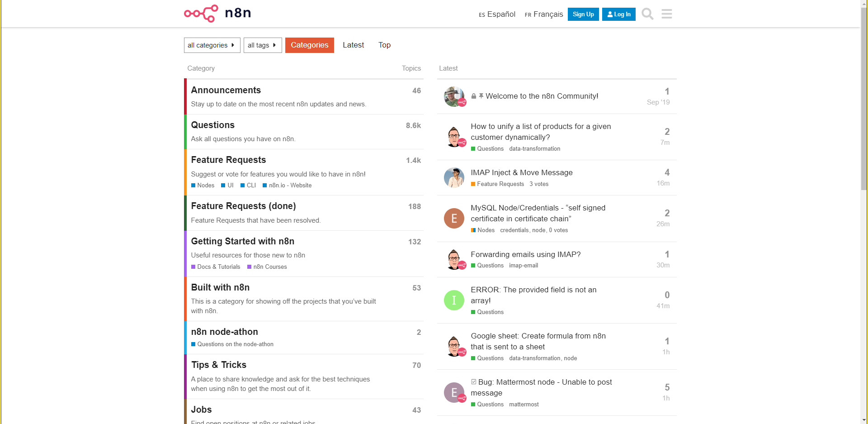Screen dimensions: 868x424
Task: Click the 8.6k topics count for Questions
Action: 413,126
